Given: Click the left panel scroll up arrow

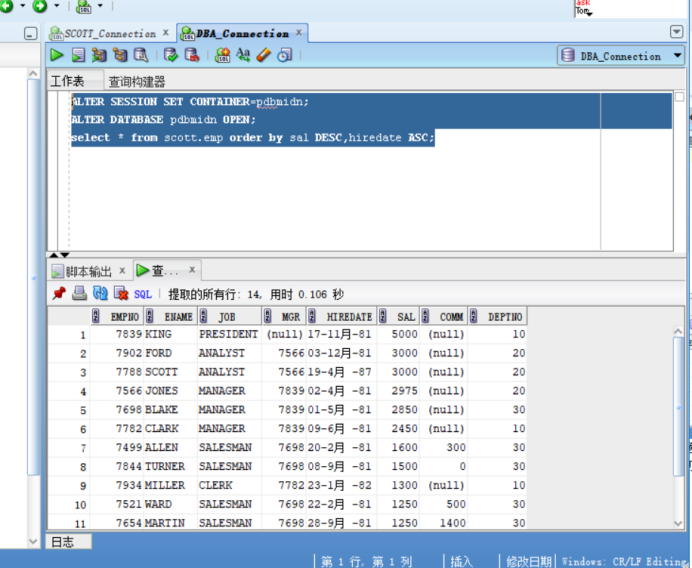Looking at the screenshot, I should (33, 73).
